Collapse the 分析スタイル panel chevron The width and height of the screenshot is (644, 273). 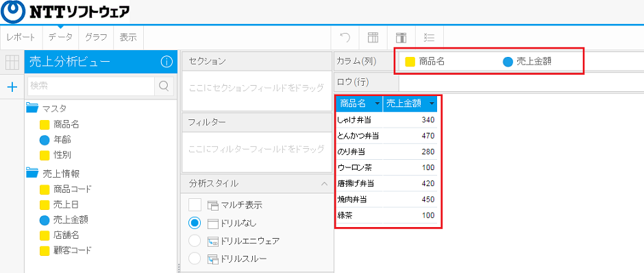[325, 184]
